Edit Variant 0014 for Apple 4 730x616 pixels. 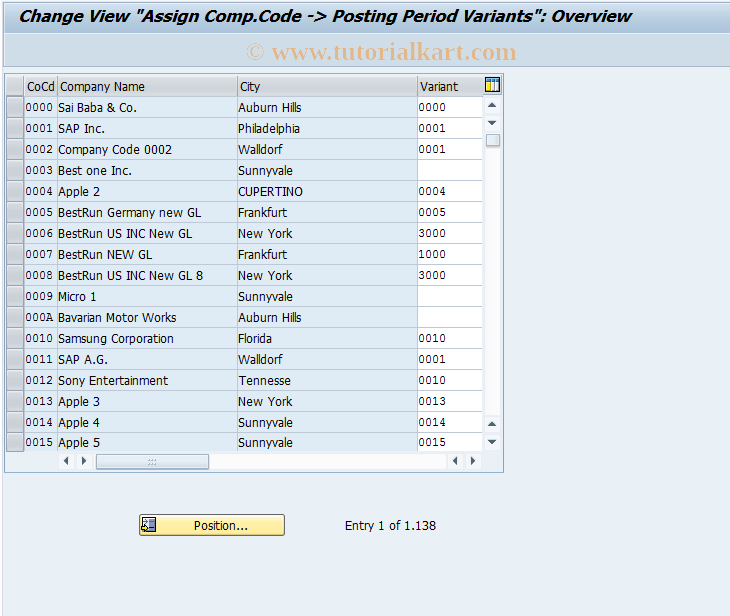[x=450, y=422]
